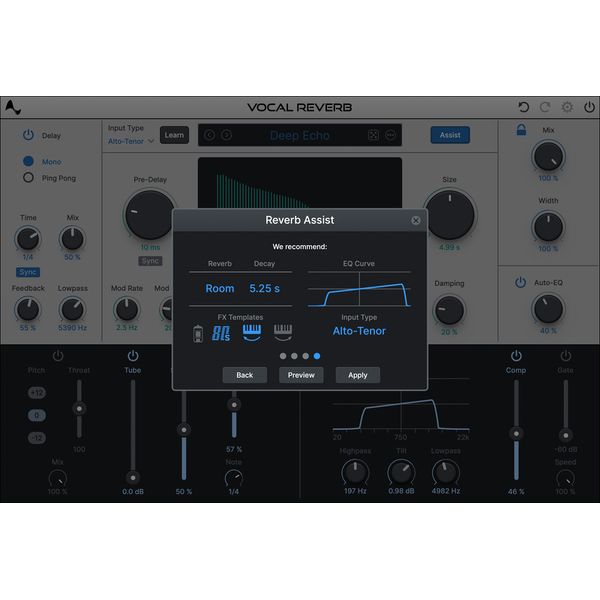Select the Ping Pong delay mode

28,178
